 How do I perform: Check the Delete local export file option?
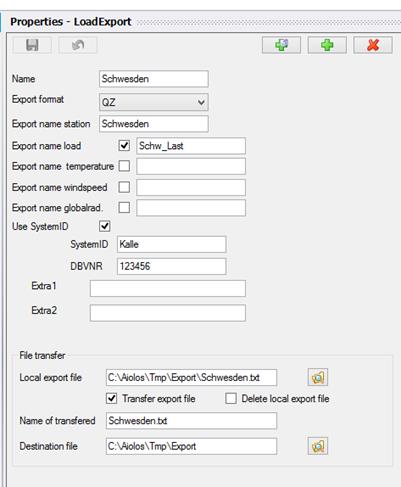tap(231, 398)
